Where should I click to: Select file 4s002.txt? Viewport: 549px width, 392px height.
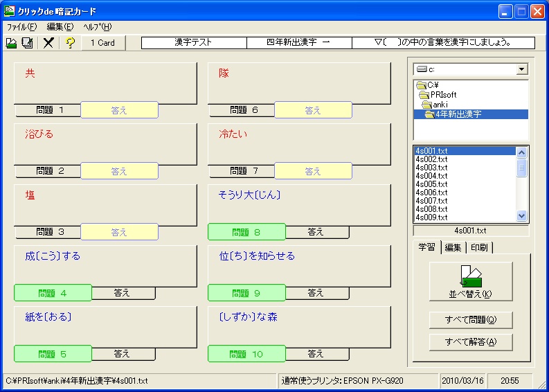pos(465,159)
